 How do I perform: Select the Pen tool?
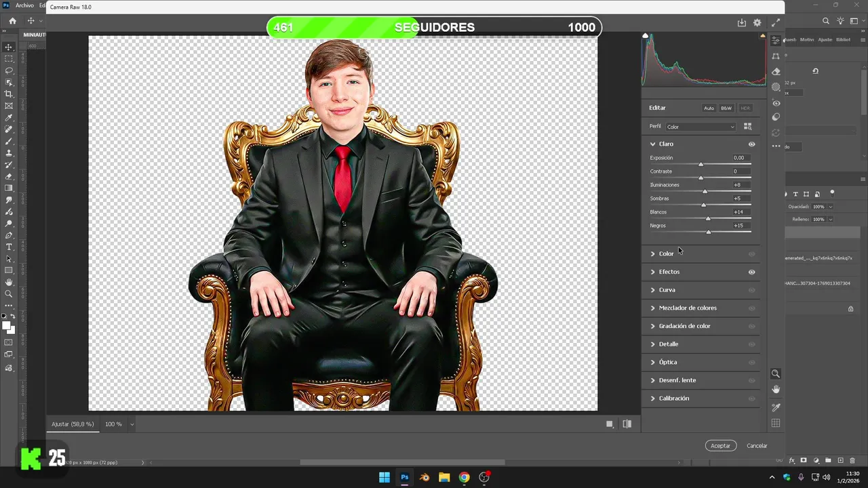point(9,235)
